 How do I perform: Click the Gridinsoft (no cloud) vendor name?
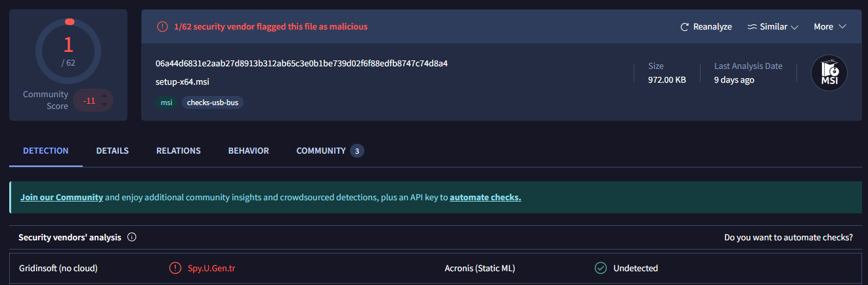[x=58, y=268]
